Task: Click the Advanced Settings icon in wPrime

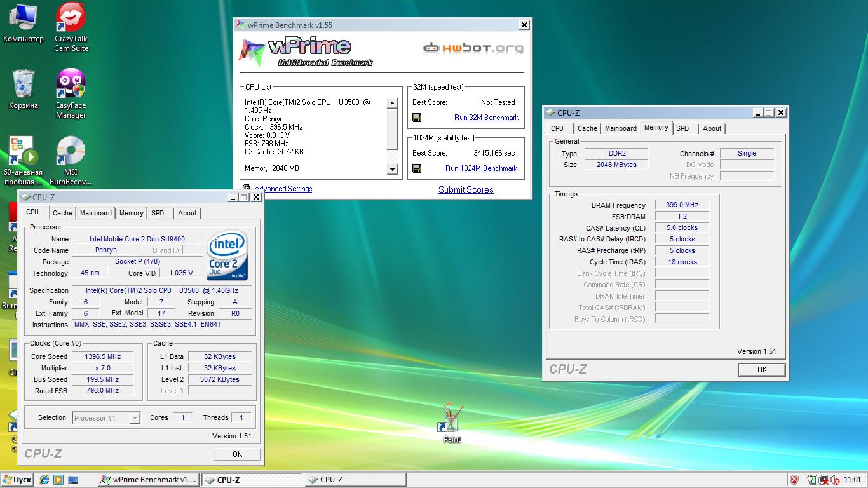Action: pyautogui.click(x=247, y=188)
